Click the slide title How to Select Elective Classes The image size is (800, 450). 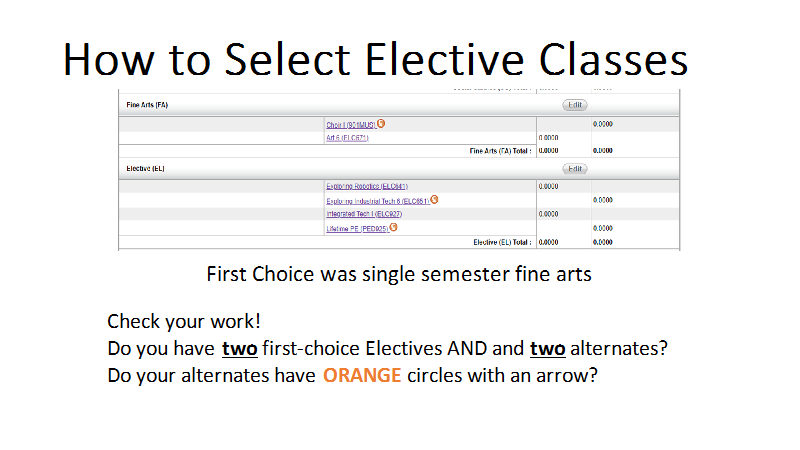(x=376, y=59)
